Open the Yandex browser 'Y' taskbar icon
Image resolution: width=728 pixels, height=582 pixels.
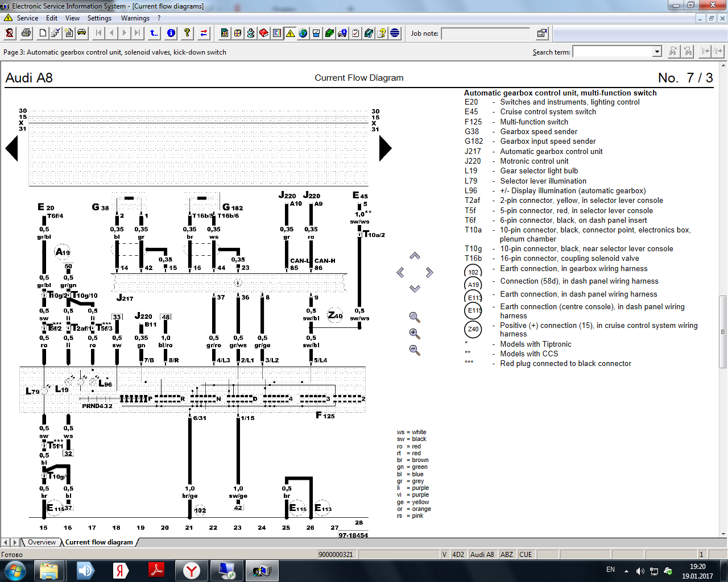[192, 570]
